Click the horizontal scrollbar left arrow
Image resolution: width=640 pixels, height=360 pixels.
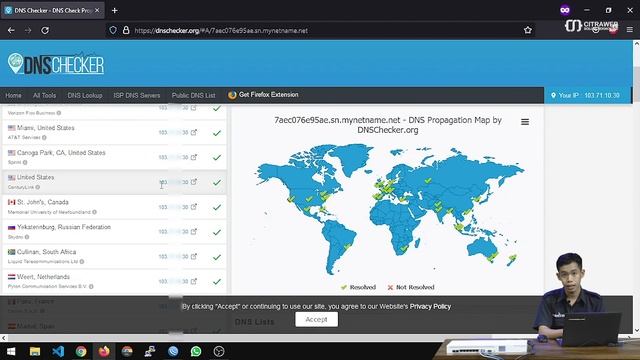pos(4,338)
